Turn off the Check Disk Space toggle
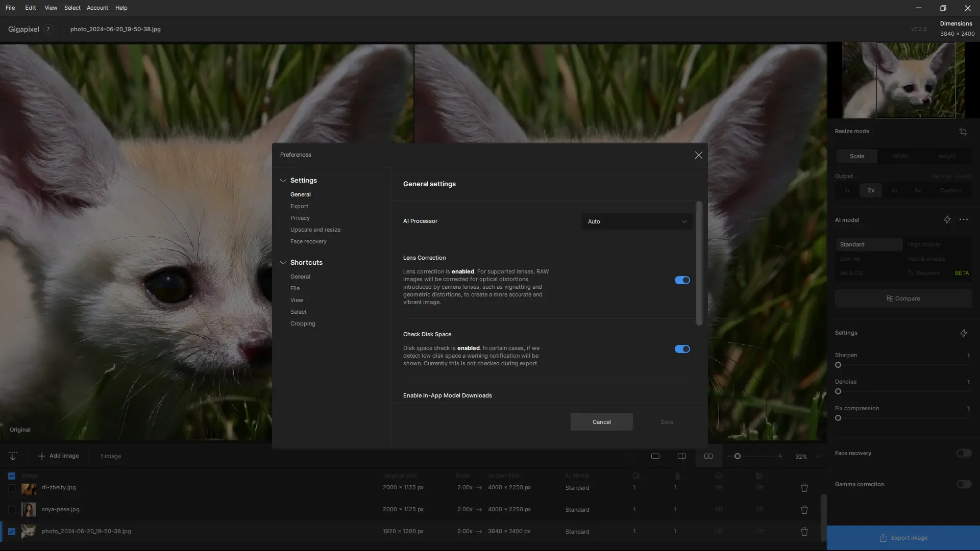Image resolution: width=980 pixels, height=551 pixels. (x=682, y=349)
